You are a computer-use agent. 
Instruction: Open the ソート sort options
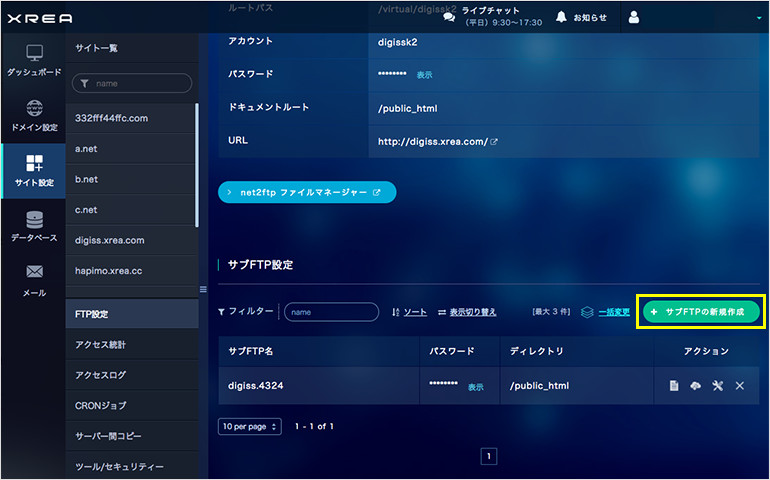click(x=410, y=312)
